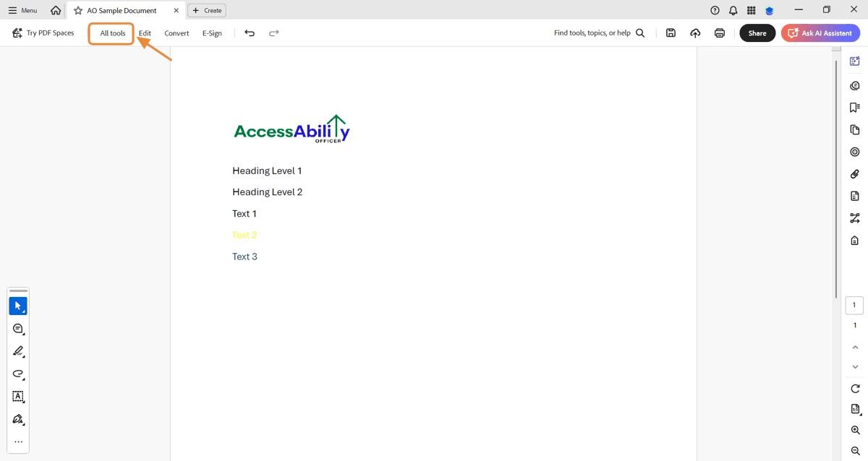Save the file with the floppy icon
The width and height of the screenshot is (868, 461).
(671, 33)
